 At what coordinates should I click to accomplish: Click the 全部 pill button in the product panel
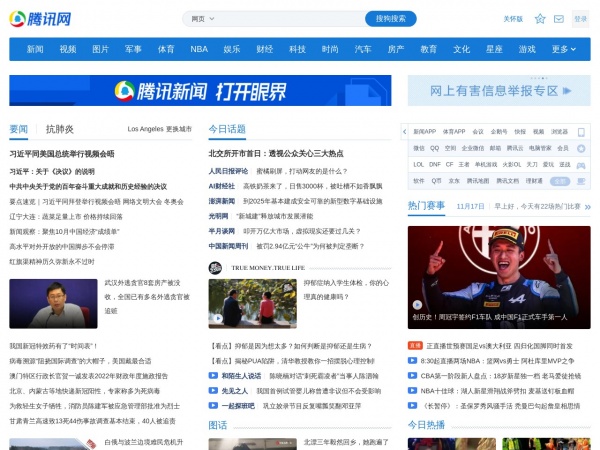point(560,181)
